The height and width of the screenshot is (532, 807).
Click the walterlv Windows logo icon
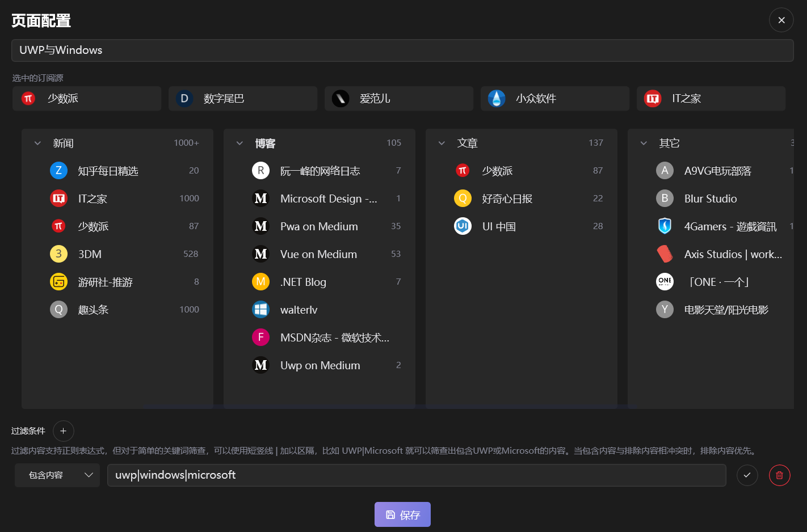[260, 310]
